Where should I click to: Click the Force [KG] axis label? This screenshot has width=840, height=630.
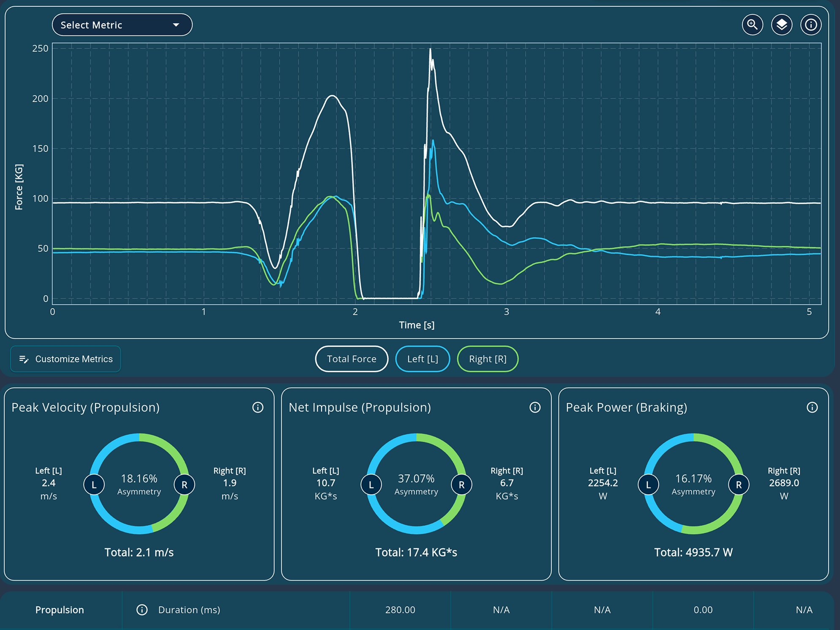point(19,187)
